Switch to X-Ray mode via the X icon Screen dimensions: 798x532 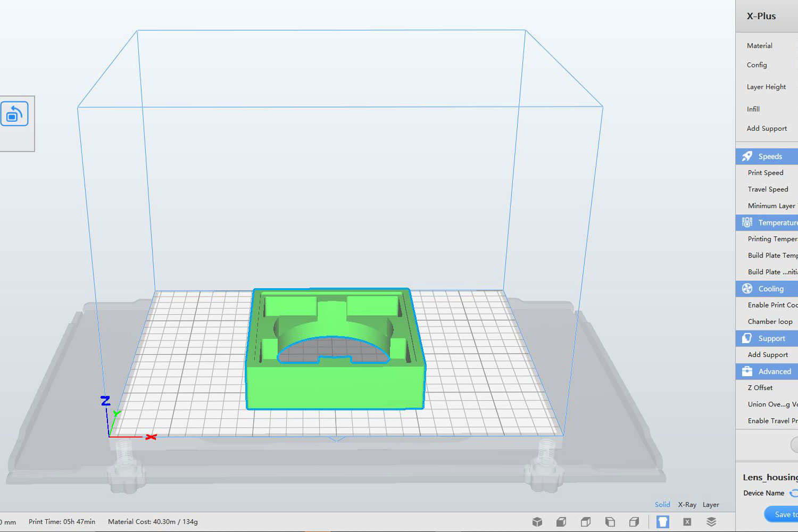point(687,522)
